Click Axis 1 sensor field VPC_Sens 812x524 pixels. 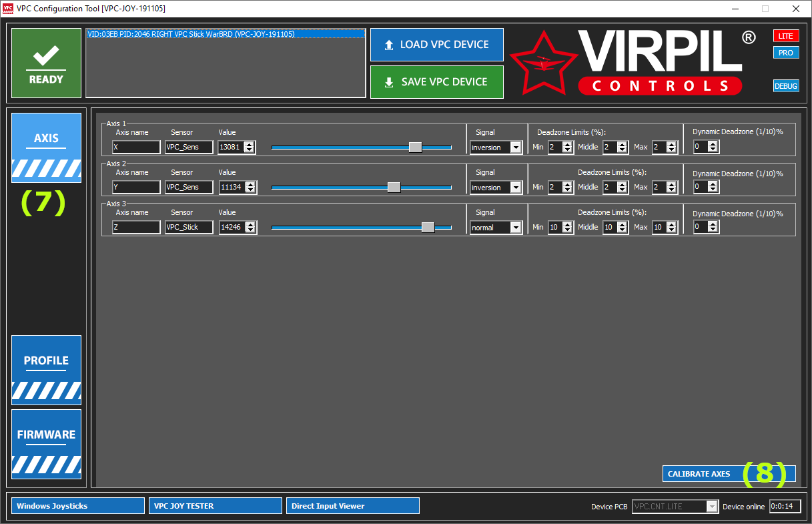point(189,148)
